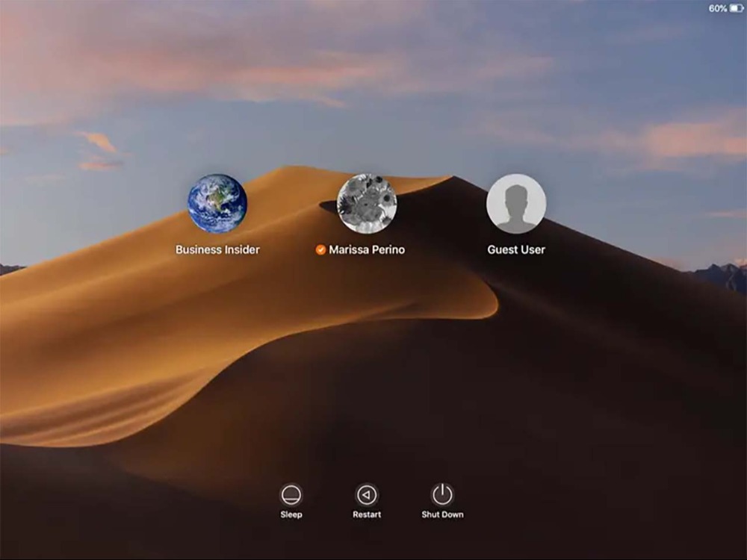The image size is (747, 560).
Task: Click the Restart text label
Action: coord(366,514)
